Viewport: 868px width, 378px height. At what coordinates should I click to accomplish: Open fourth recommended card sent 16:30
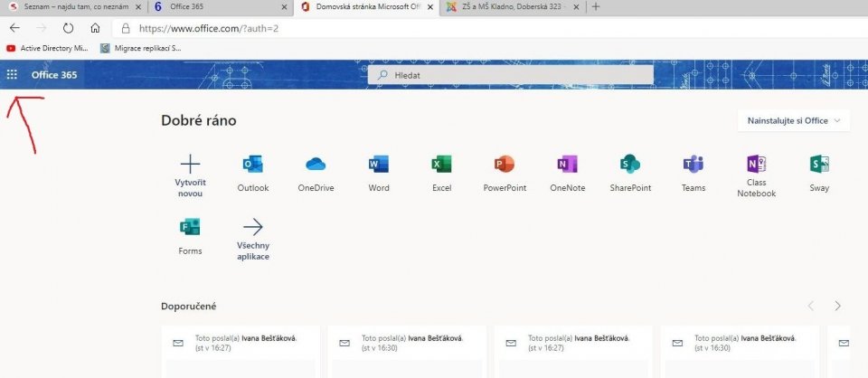740,352
